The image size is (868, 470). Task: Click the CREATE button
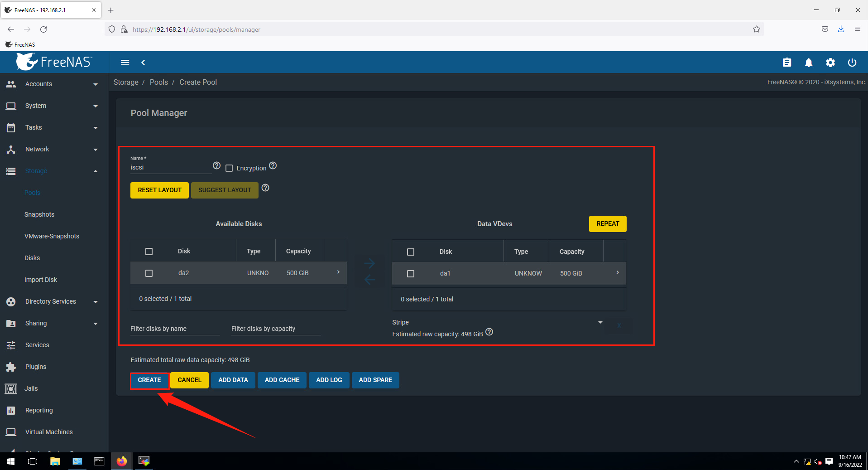point(149,380)
